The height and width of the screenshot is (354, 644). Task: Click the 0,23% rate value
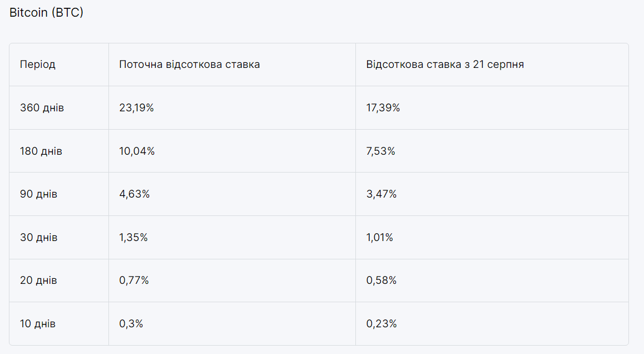[382, 324]
